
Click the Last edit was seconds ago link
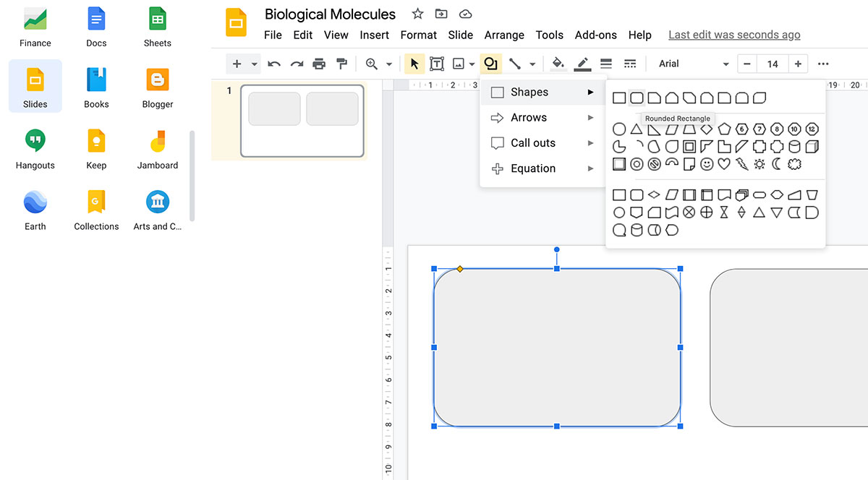733,34
